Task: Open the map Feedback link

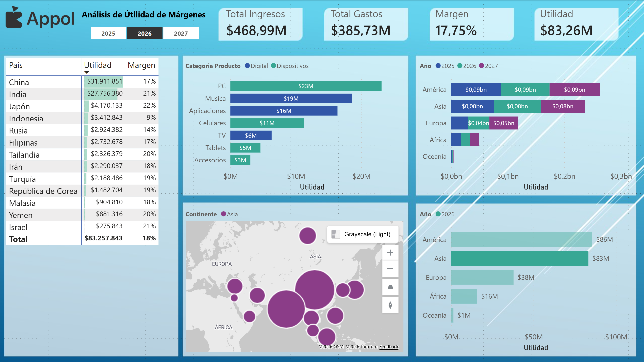Action: pos(389,347)
